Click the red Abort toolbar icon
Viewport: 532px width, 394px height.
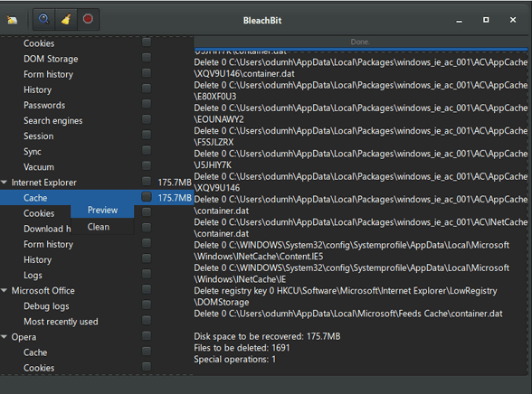(x=88, y=19)
